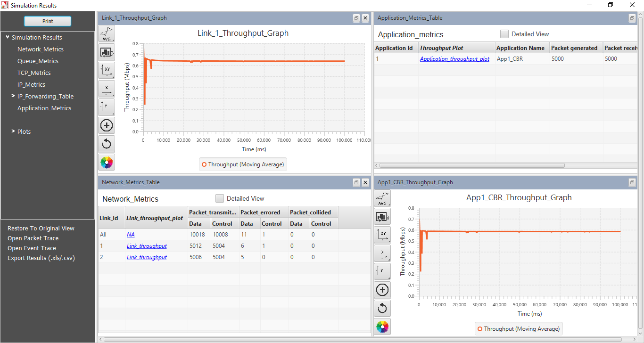The width and height of the screenshot is (644, 343).
Task: Open the color palette icon in App1_CBR_Throughput_Graph
Action: tap(382, 326)
